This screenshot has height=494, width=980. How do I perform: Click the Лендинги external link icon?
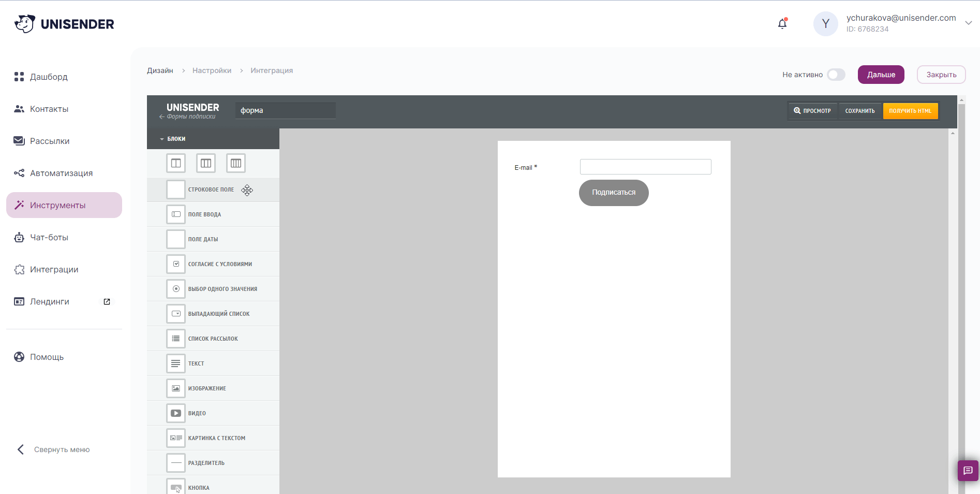[x=107, y=301]
